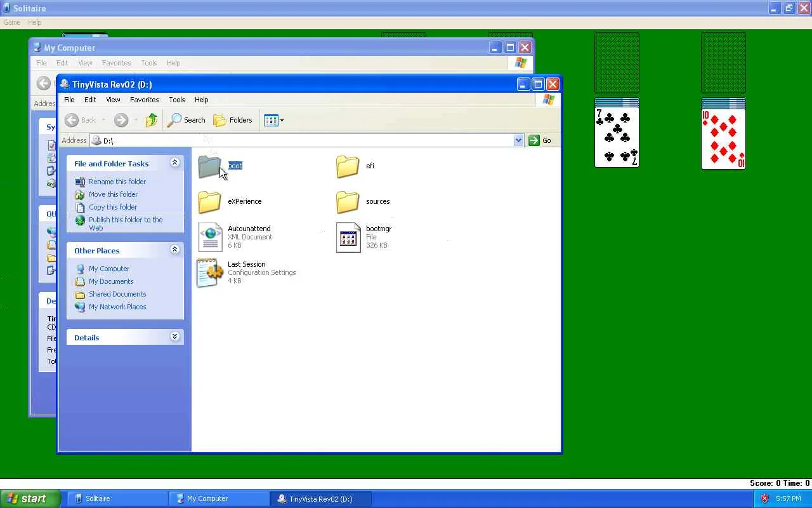
Task: Open the Back history dropdown arrow
Action: (104, 120)
